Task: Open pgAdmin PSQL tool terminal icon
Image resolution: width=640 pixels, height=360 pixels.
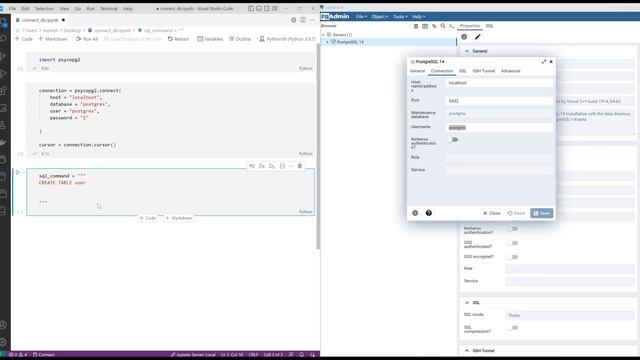Action: click(x=451, y=26)
